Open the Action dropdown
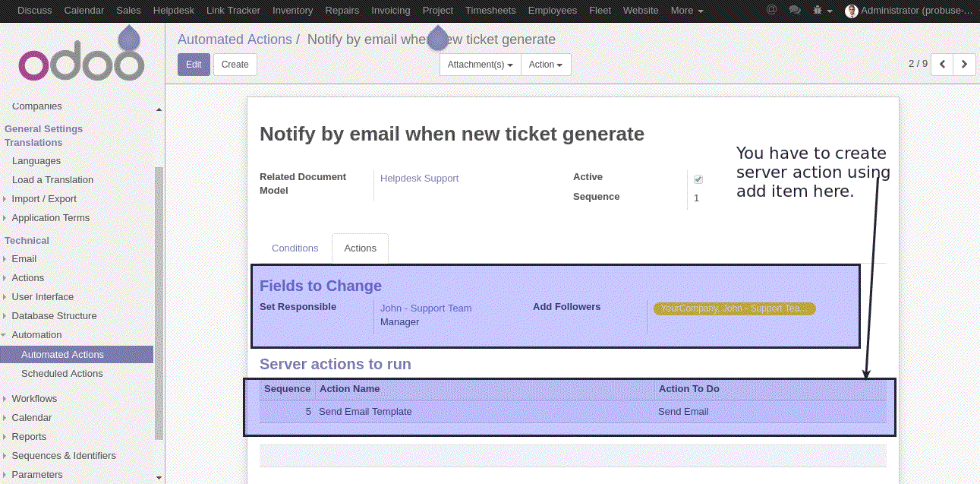This screenshot has width=980, height=484. click(546, 65)
